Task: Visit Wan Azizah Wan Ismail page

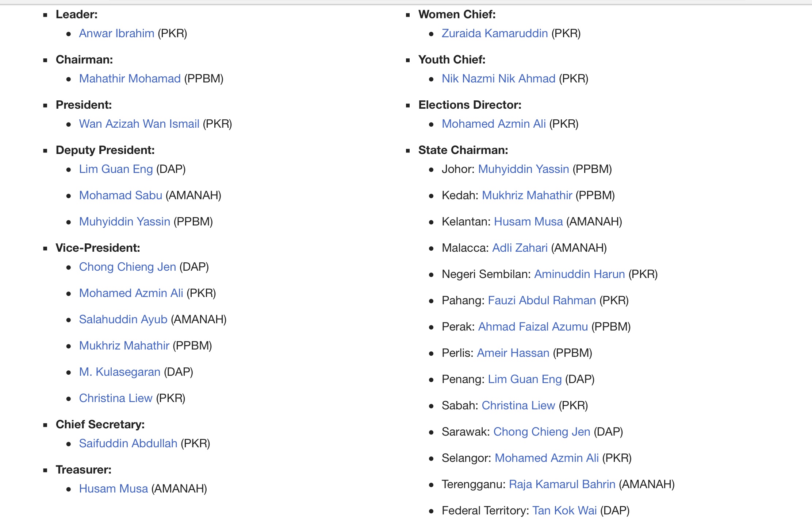Action: (x=139, y=124)
